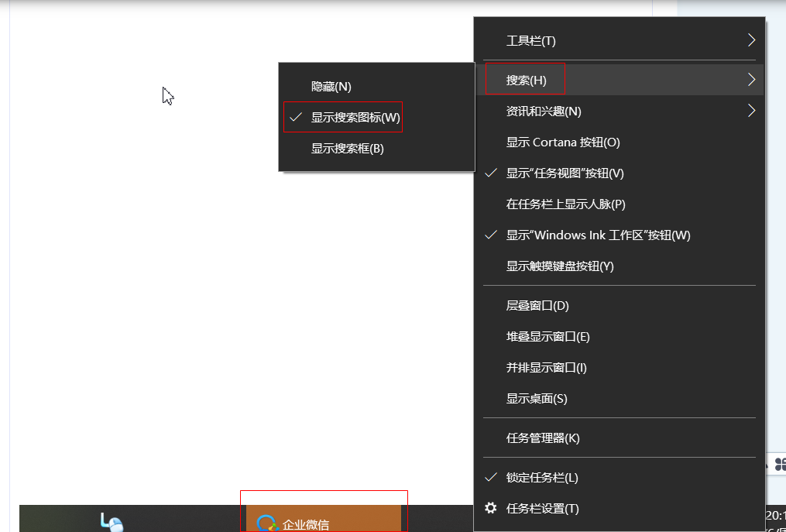Unlock the taskbar via 锁定任务栏(L)
786x532 pixels.
pos(541,478)
